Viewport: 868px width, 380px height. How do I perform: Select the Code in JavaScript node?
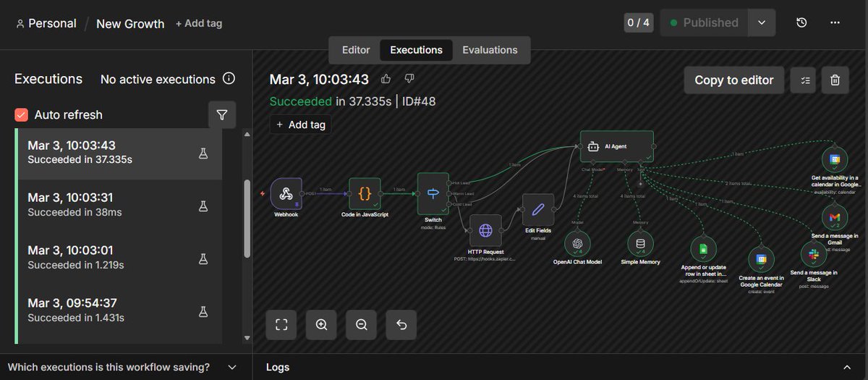tap(365, 193)
